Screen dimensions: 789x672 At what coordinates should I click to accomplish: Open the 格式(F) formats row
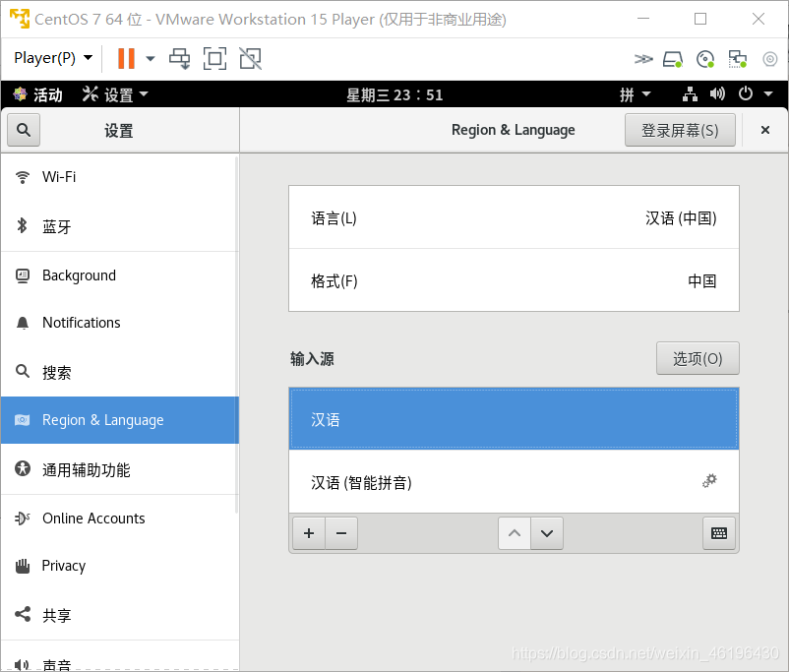[x=514, y=280]
